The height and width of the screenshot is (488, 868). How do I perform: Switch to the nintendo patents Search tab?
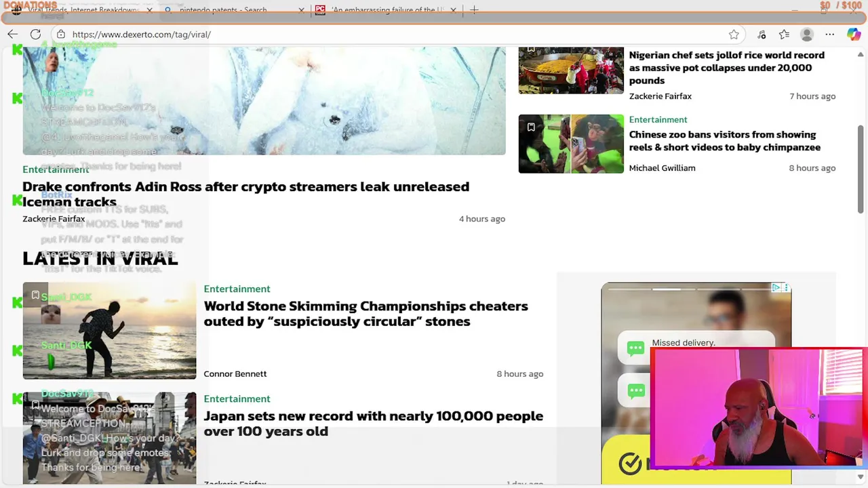[x=234, y=10]
